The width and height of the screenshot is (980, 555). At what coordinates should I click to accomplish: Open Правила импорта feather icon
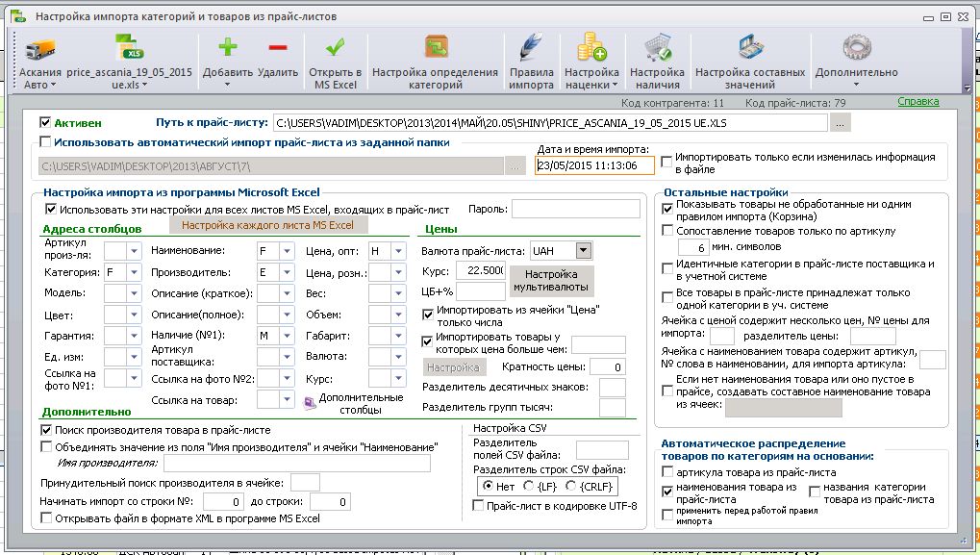click(x=531, y=48)
